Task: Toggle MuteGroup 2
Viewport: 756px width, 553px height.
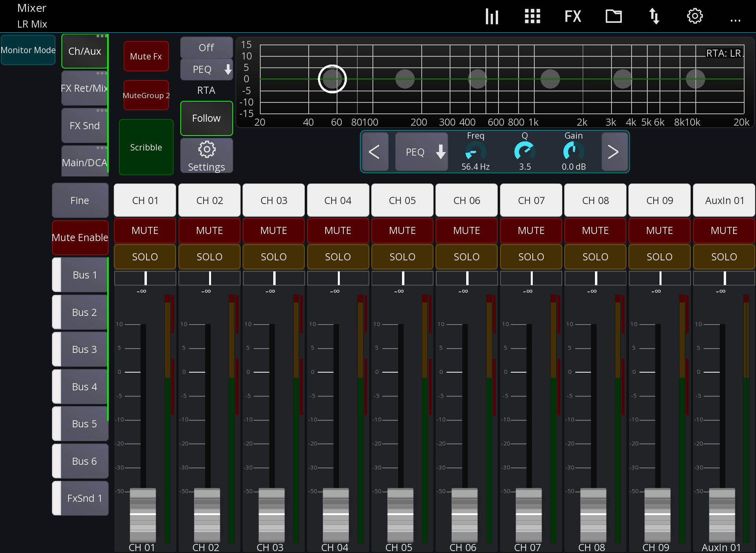Action: click(146, 95)
